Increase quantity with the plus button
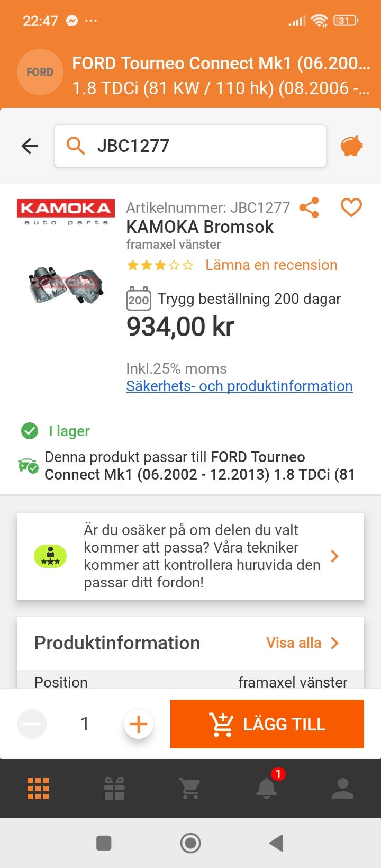The height and width of the screenshot is (868, 381). tap(138, 724)
